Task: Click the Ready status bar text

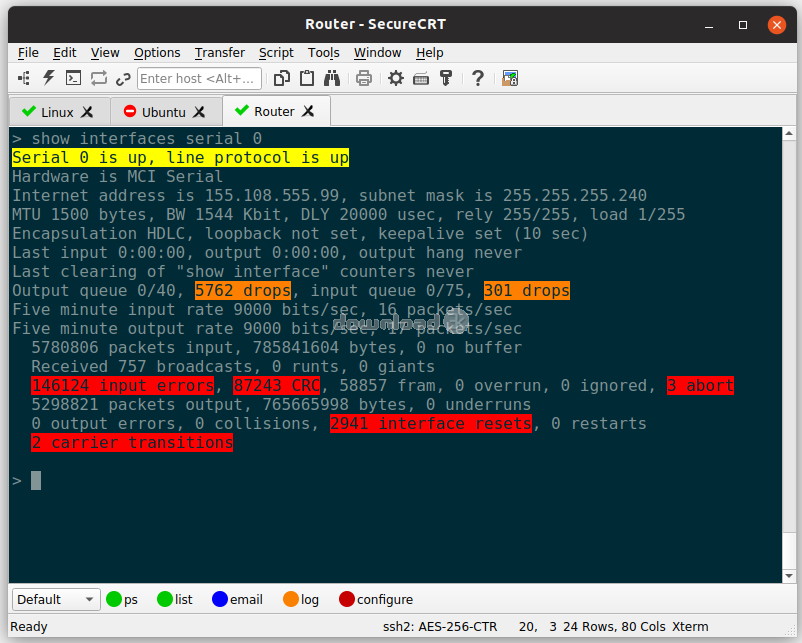Action: coord(29,627)
